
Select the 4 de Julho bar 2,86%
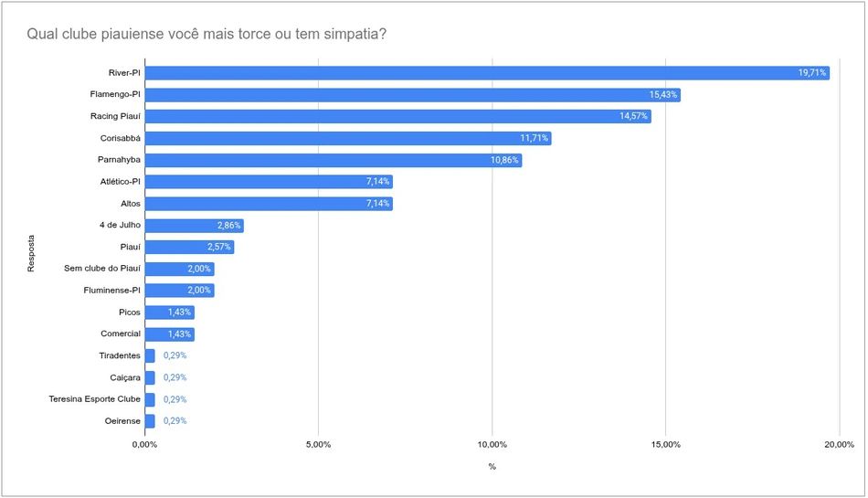pyautogui.click(x=195, y=225)
